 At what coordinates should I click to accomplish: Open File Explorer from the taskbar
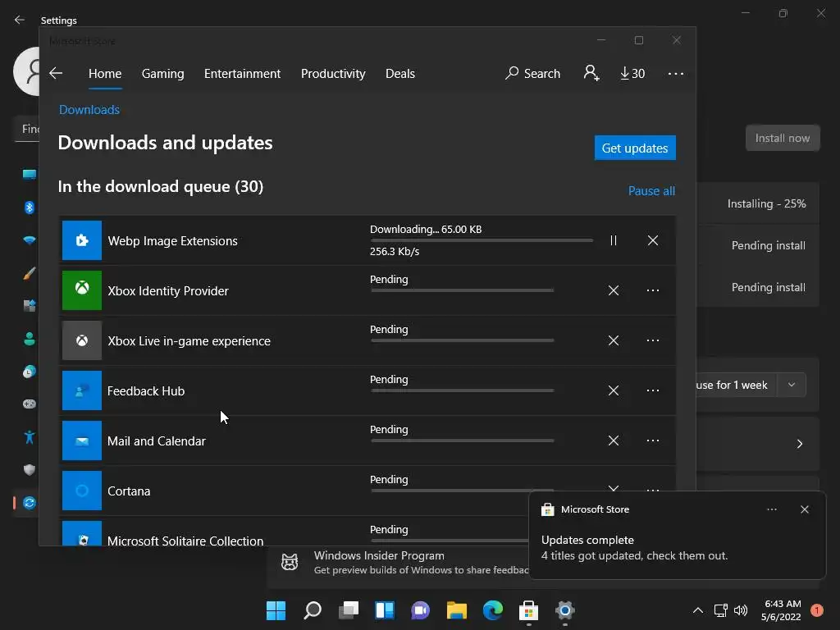pos(457,610)
